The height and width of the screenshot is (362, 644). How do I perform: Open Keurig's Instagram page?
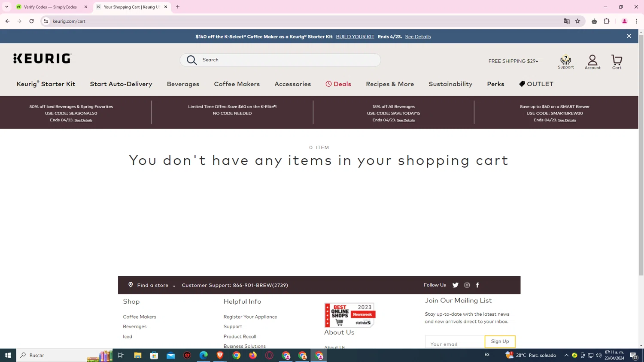click(467, 285)
